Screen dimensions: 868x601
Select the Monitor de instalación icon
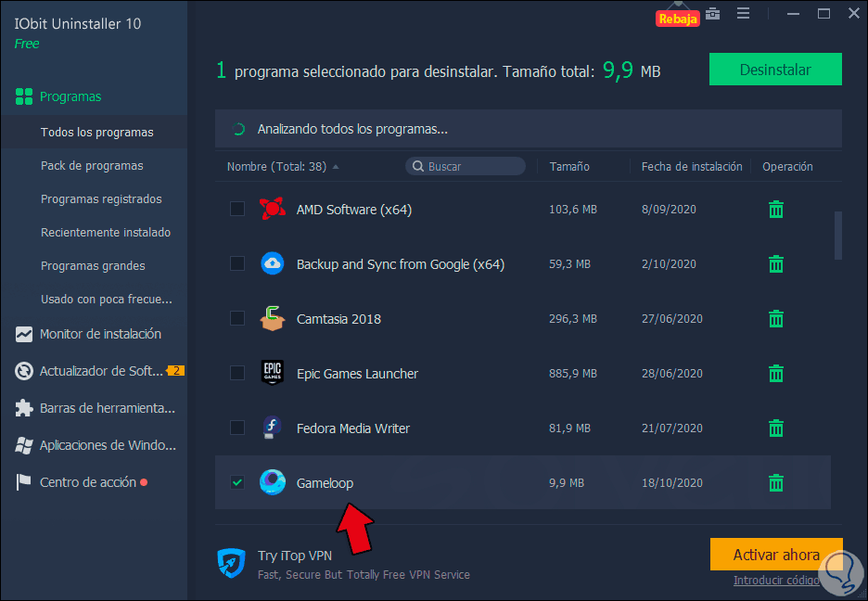(22, 334)
